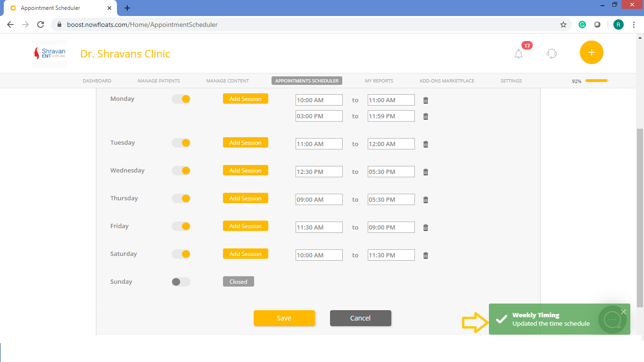
Task: Open Settings menu item
Action: [511, 81]
